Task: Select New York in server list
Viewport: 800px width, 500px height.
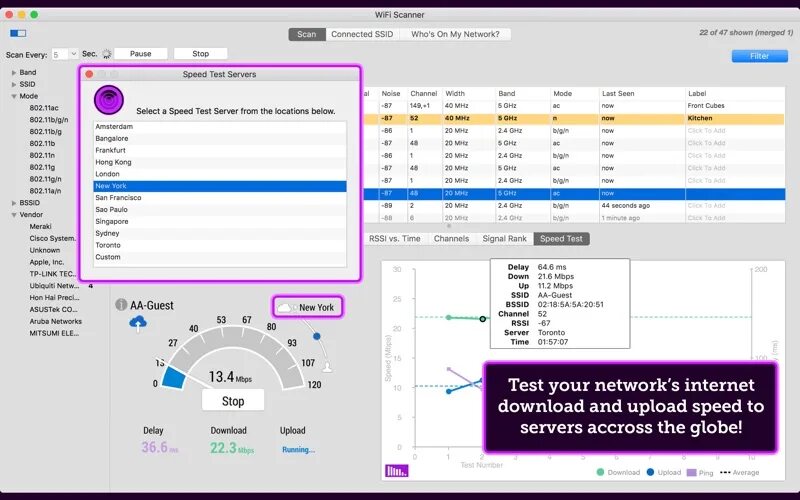Action: pyautogui.click(x=220, y=186)
